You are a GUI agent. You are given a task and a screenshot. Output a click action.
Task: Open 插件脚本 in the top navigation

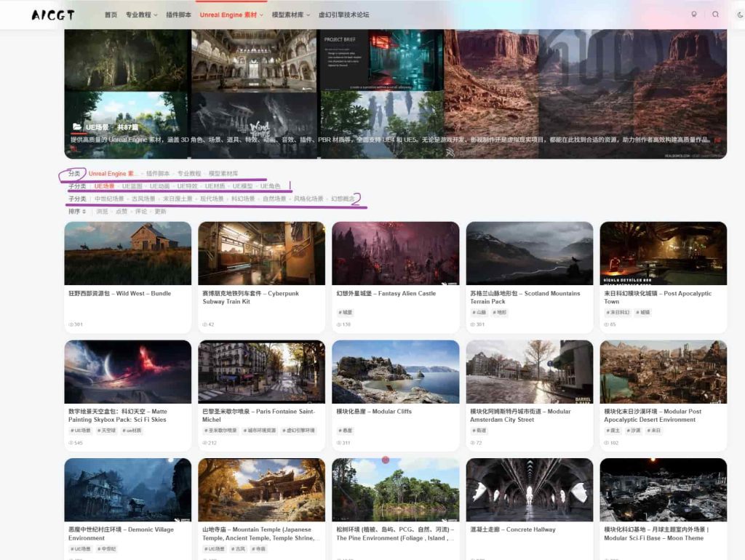(179, 15)
